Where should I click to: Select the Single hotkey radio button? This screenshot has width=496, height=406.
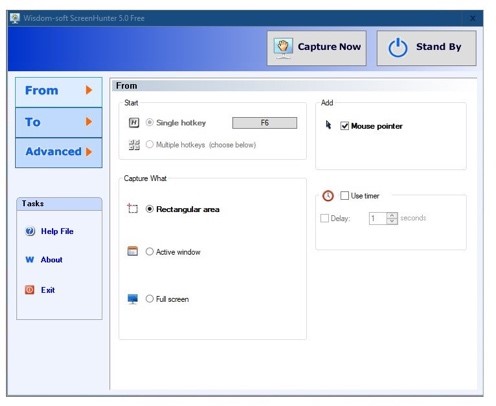click(x=149, y=123)
